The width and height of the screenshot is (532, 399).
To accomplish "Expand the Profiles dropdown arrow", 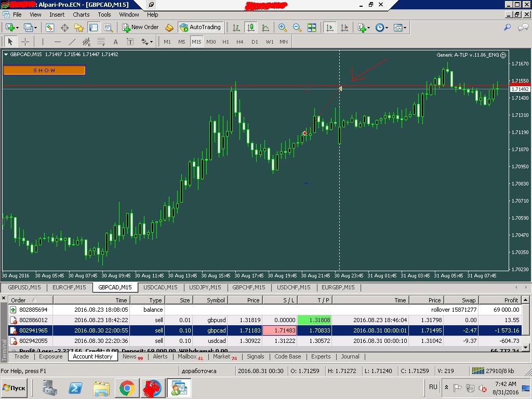I will pyautogui.click(x=35, y=28).
